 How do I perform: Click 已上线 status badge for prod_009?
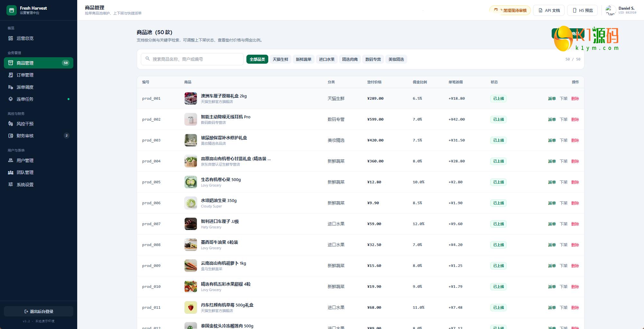499,266
